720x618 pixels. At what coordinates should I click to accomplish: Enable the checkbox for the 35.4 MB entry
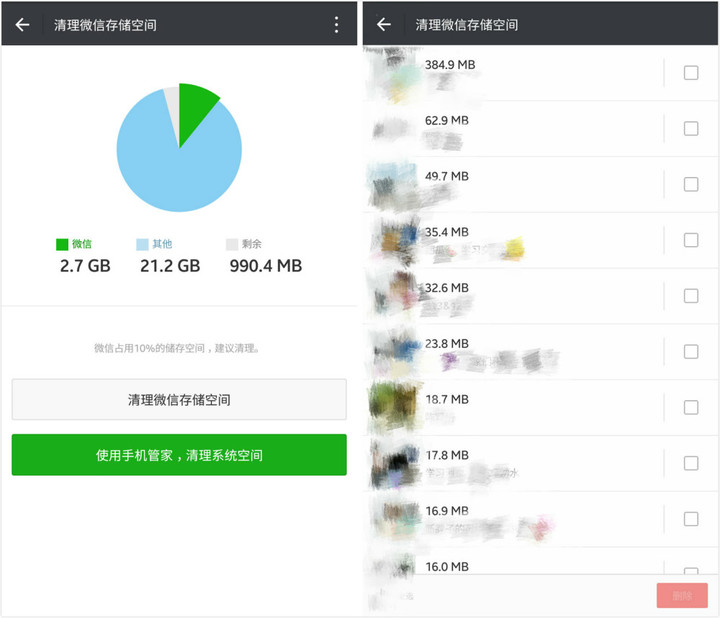(x=691, y=240)
